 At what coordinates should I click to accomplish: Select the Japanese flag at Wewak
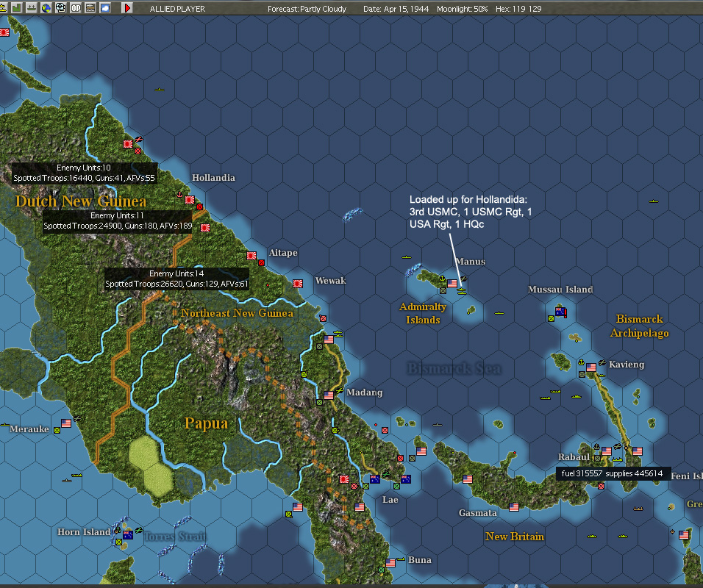(x=298, y=284)
